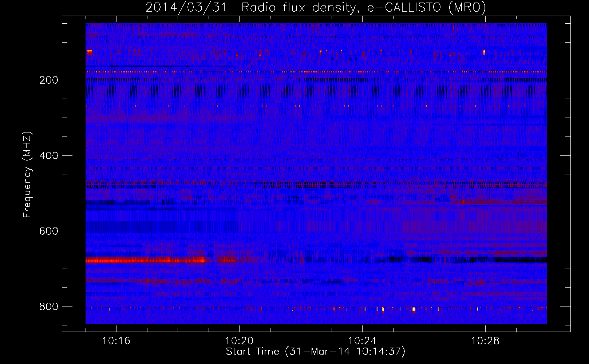Click the "Start Time (31-Mar-14 10:14:37)" axis label
Viewport: 589px width, 364px height.
(x=316, y=352)
